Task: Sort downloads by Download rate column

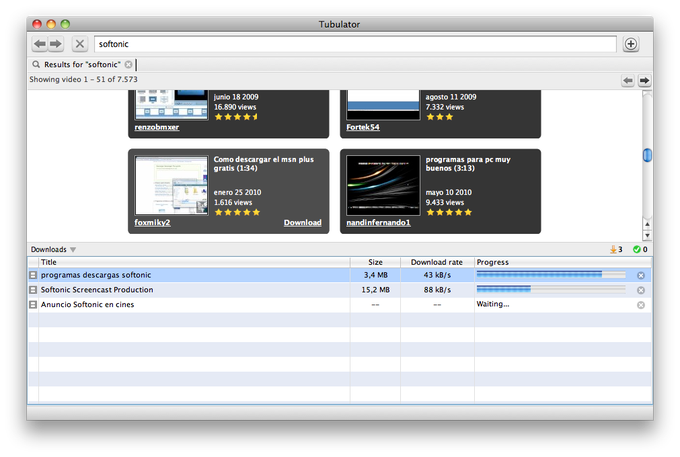Action: 437,262
